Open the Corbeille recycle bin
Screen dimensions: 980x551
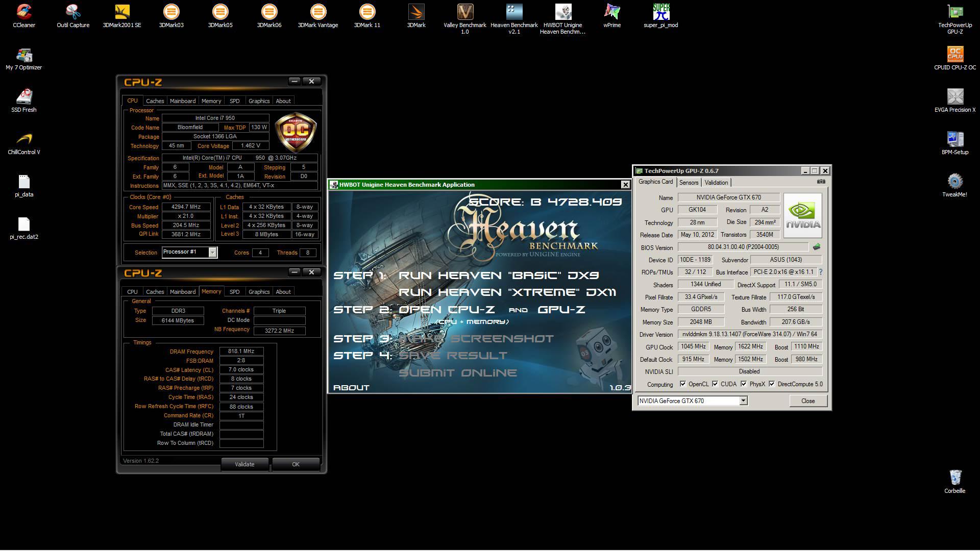955,482
